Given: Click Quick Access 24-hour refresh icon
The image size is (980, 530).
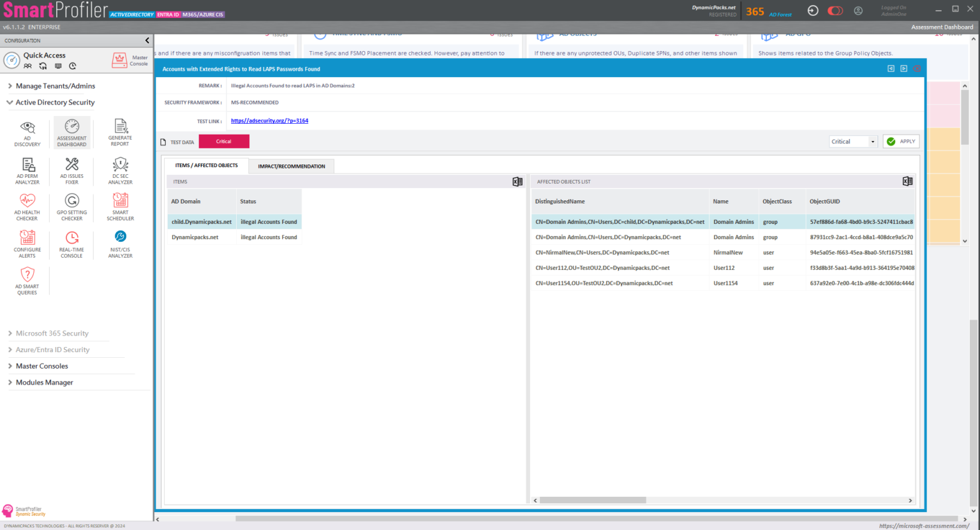Looking at the screenshot, I should click(x=43, y=66).
